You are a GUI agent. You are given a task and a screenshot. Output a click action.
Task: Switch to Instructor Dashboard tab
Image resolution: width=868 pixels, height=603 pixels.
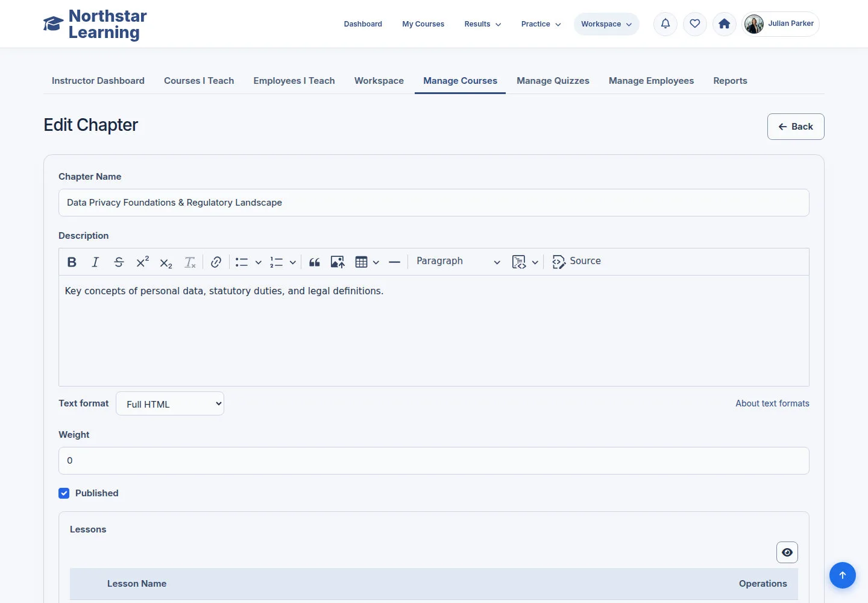click(98, 81)
